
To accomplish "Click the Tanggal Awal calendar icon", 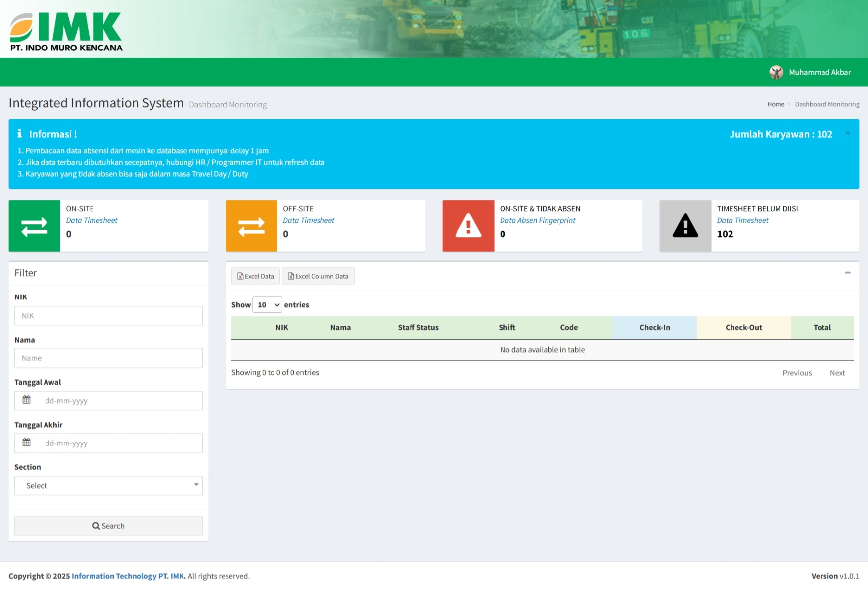I will [x=26, y=400].
